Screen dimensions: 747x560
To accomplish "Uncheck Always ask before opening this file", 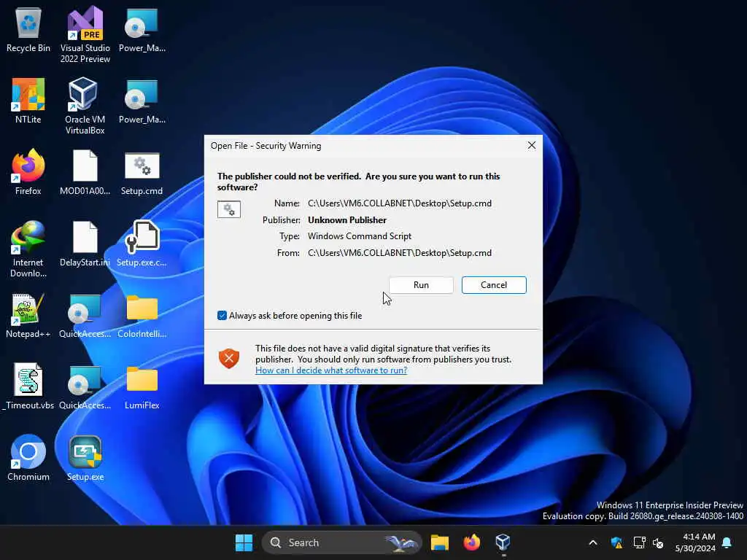I will click(x=222, y=316).
